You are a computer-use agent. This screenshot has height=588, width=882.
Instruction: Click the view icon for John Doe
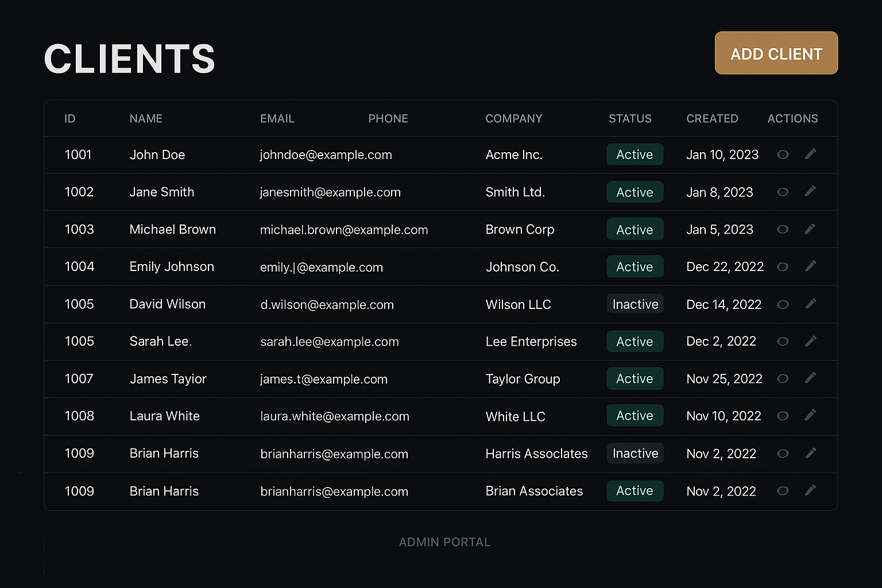pyautogui.click(x=783, y=154)
